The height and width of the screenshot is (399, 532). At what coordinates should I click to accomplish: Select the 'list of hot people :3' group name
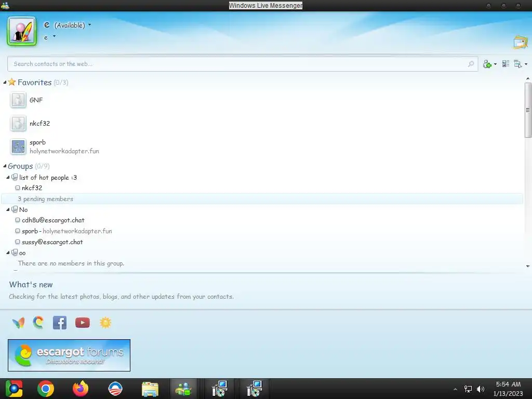pos(48,178)
